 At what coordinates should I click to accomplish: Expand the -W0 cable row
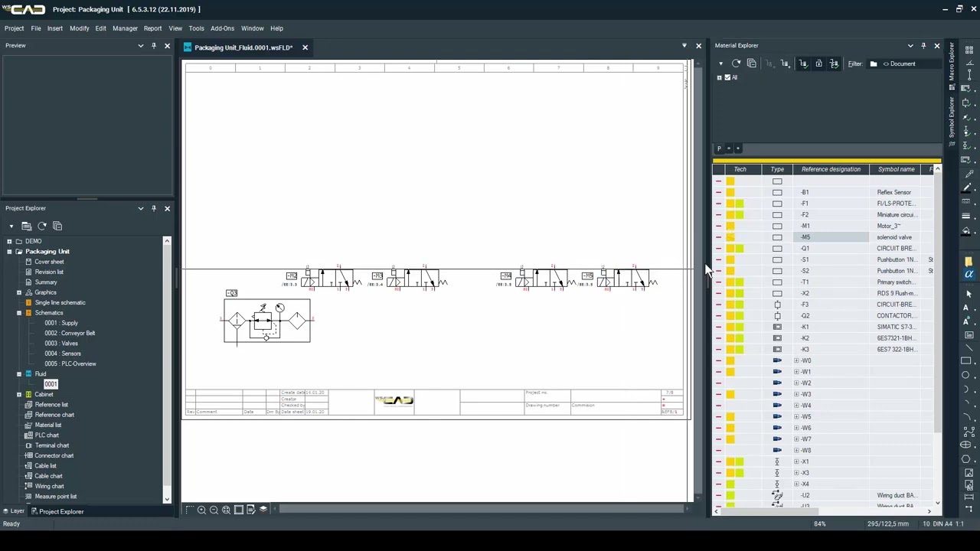coord(796,360)
